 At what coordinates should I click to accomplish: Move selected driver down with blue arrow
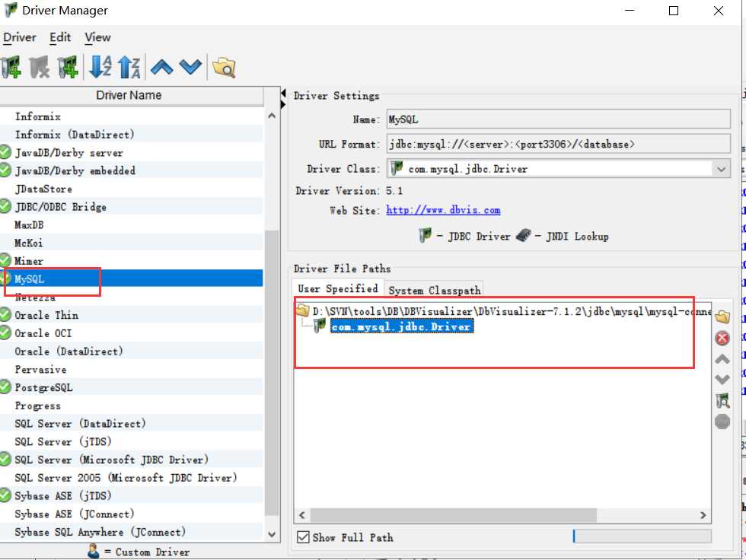pos(191,67)
